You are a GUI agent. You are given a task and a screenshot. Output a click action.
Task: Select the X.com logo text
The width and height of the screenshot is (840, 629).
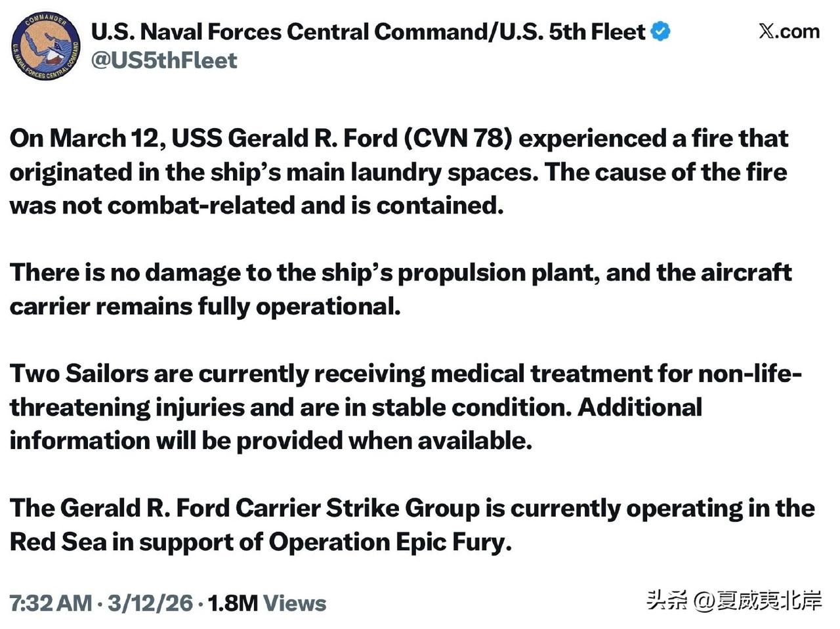tap(790, 31)
